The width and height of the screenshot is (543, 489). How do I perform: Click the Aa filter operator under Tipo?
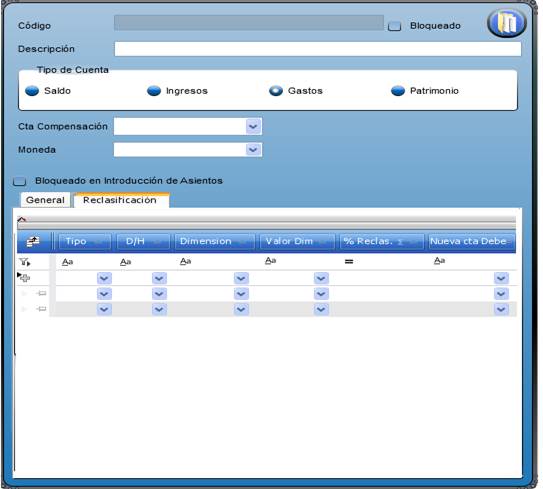point(68,262)
